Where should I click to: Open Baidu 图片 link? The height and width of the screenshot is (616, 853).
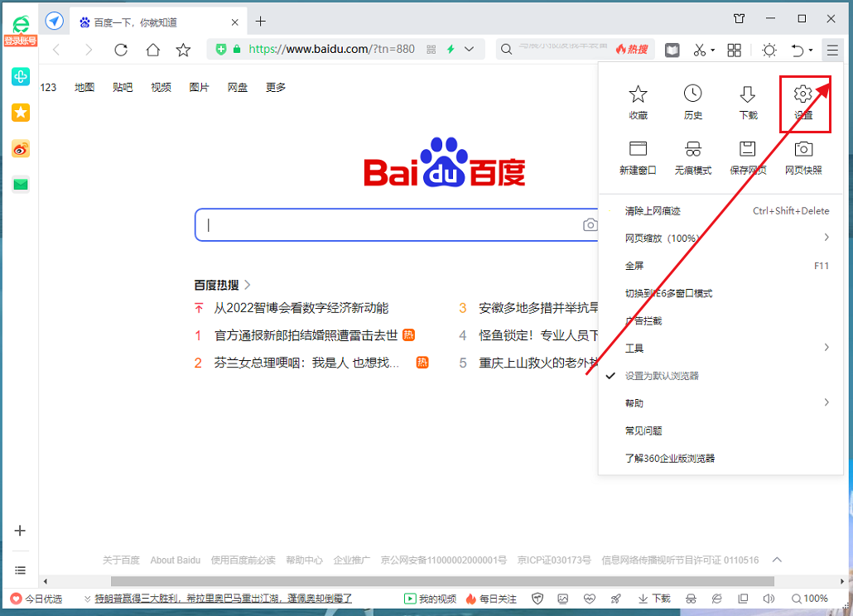click(x=199, y=88)
